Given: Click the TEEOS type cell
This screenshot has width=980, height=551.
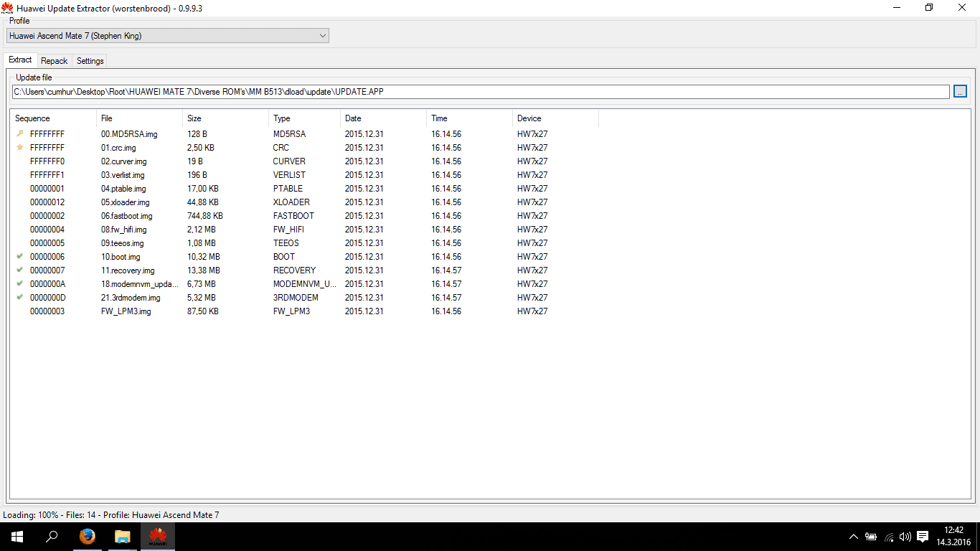Looking at the screenshot, I should tap(286, 243).
